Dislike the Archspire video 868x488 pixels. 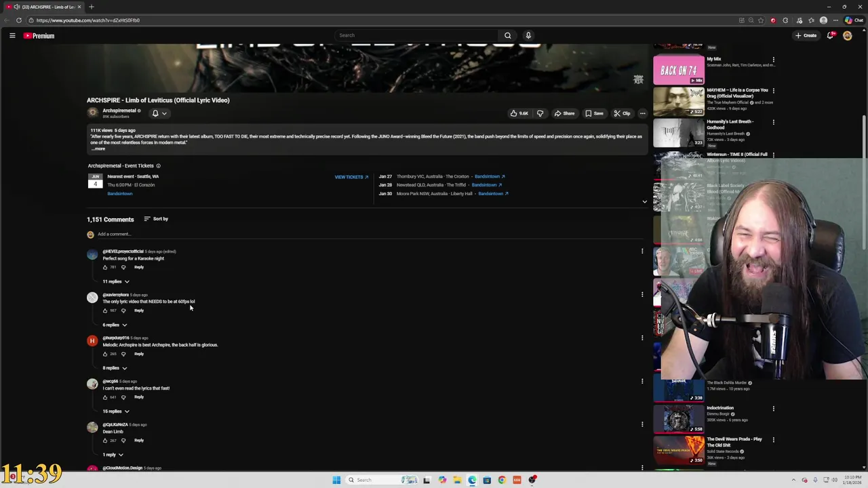pos(540,113)
